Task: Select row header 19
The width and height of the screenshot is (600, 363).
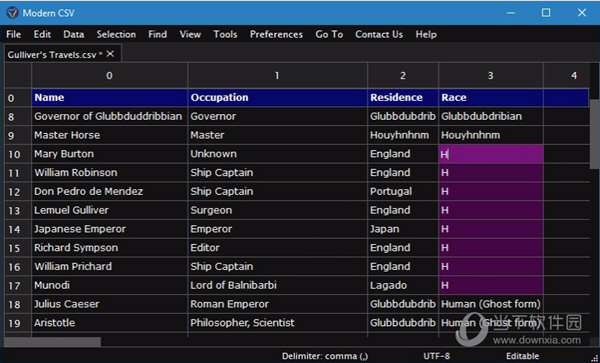Action: [18, 323]
